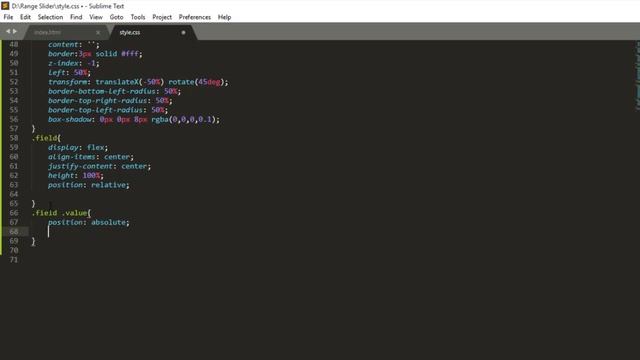Open the File menu

[x=8, y=17]
